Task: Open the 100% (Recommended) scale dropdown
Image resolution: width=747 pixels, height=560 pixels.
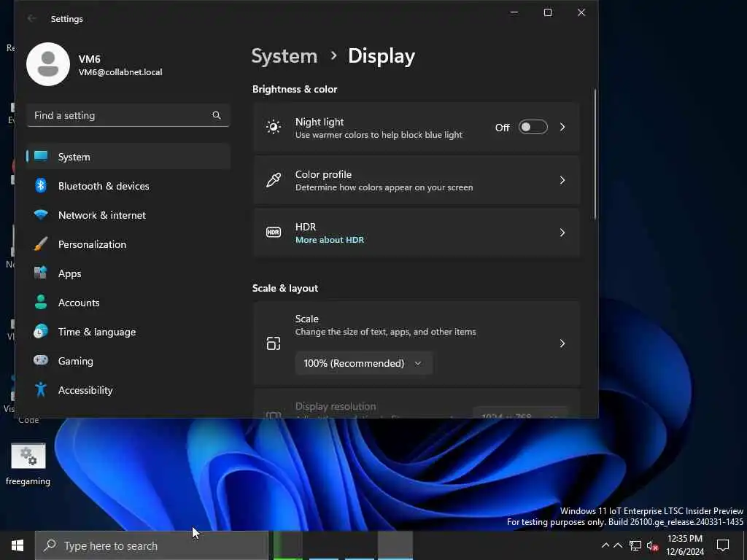Action: click(364, 363)
